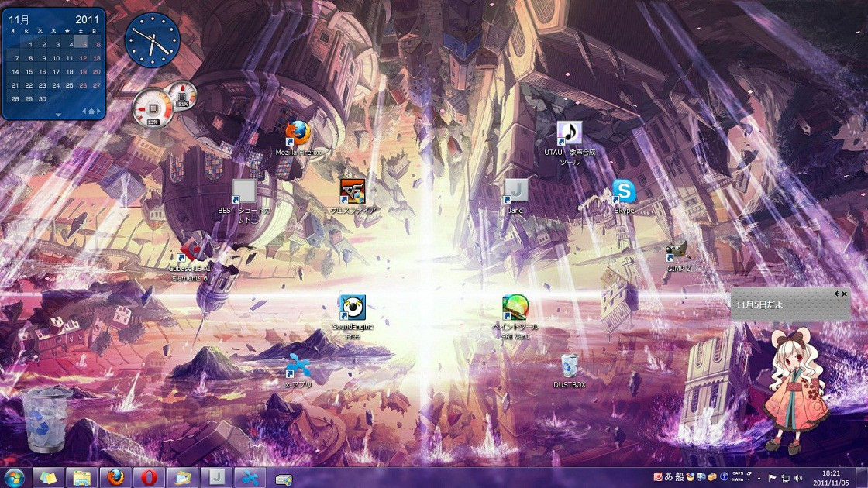
Task: Open the volume speaker tray icon
Action: [798, 478]
